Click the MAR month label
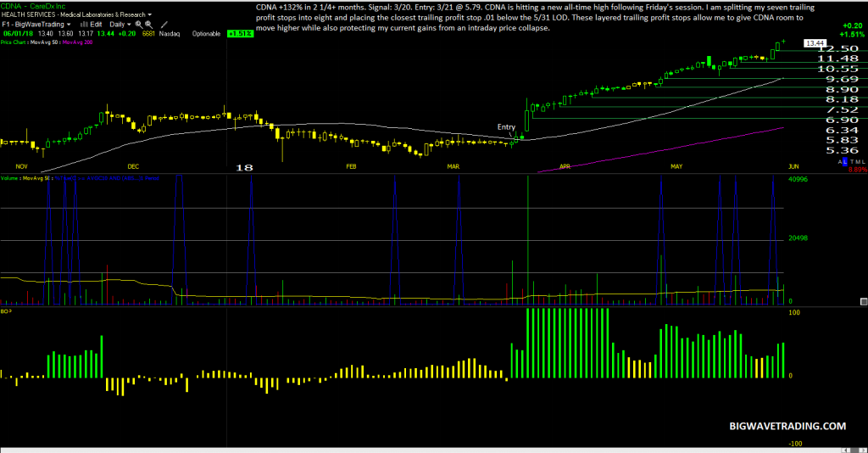 [x=453, y=166]
